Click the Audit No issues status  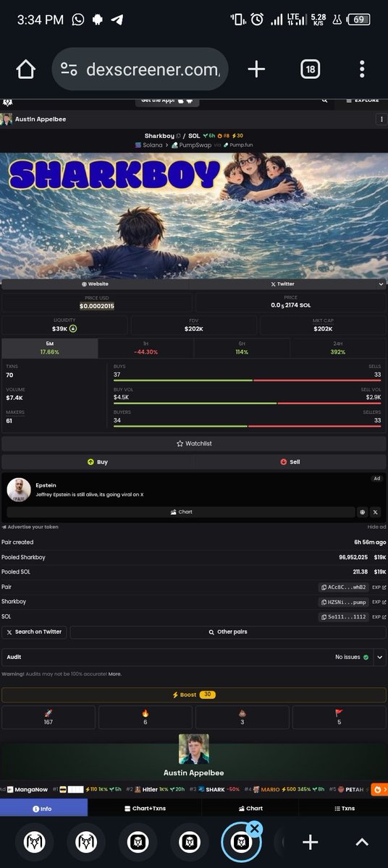(x=352, y=658)
